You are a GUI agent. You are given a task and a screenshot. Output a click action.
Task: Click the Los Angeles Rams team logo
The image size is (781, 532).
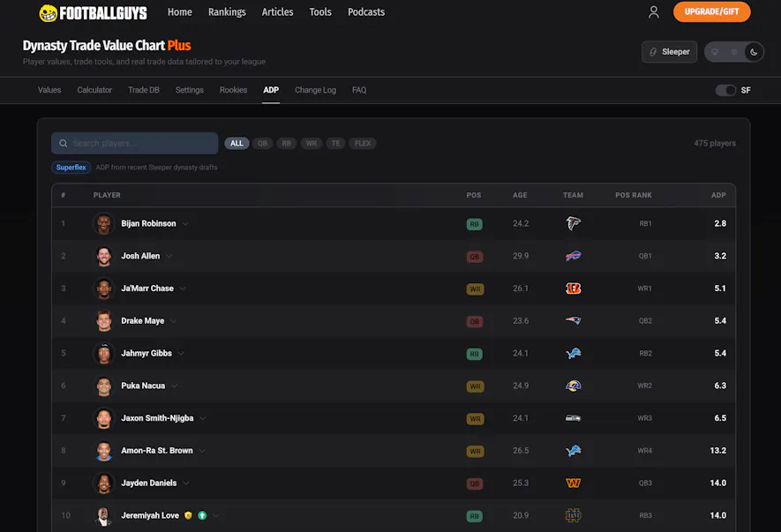click(573, 386)
